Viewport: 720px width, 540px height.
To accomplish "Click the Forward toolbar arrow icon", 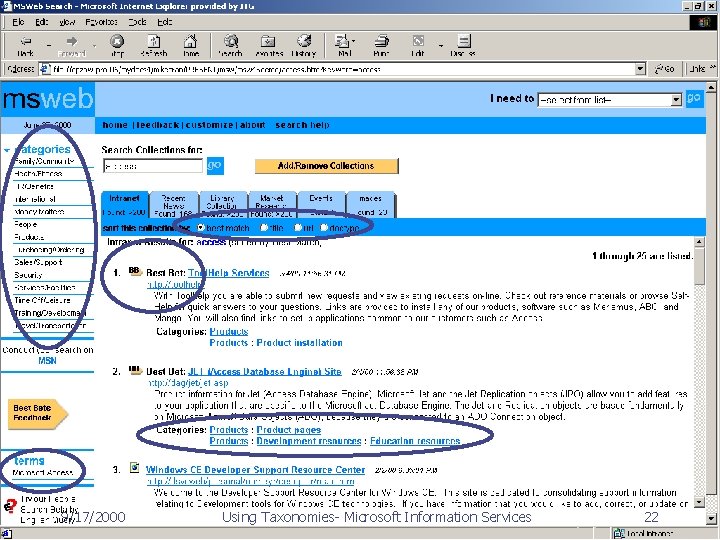I will click(x=71, y=41).
